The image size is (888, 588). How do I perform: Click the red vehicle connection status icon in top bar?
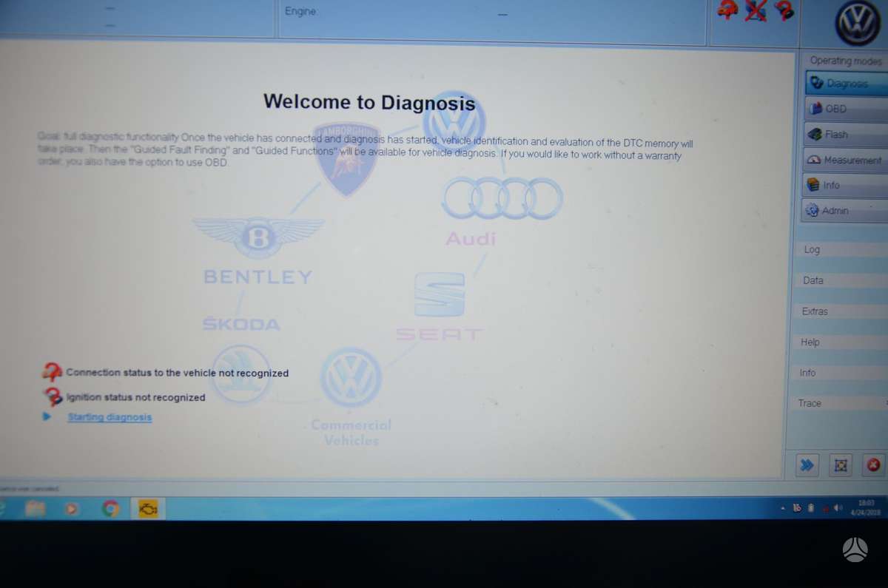(728, 10)
